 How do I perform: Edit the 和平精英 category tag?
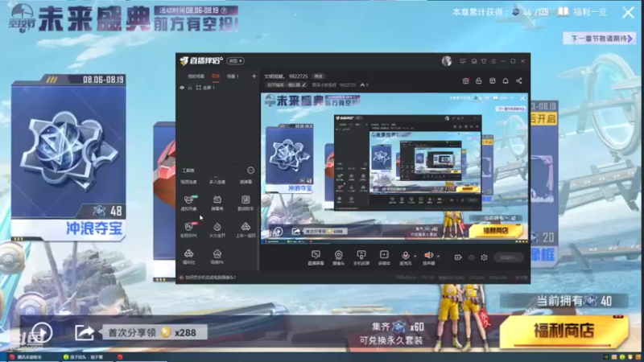[x=287, y=85]
